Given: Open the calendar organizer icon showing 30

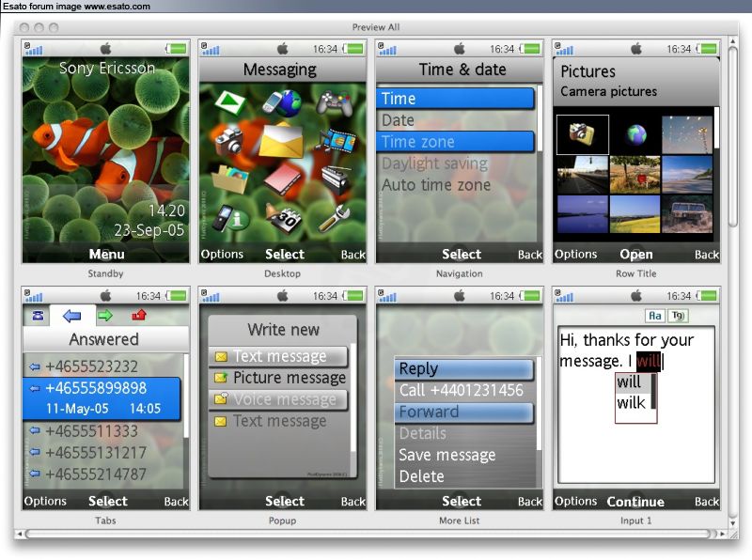Looking at the screenshot, I should 284,218.
